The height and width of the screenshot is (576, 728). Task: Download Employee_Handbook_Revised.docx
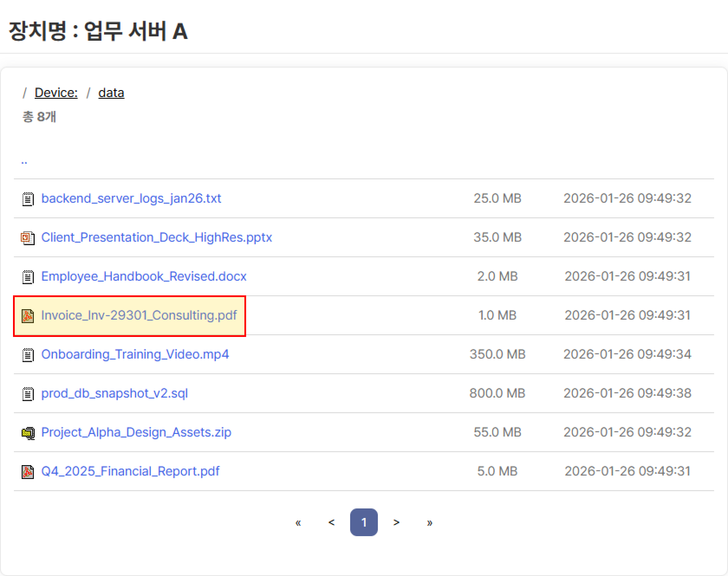(143, 276)
